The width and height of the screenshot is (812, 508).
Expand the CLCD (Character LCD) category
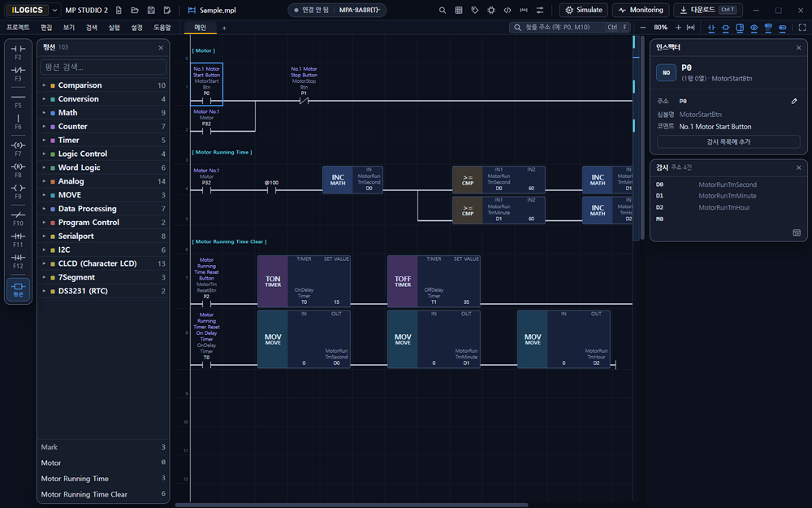104,263
